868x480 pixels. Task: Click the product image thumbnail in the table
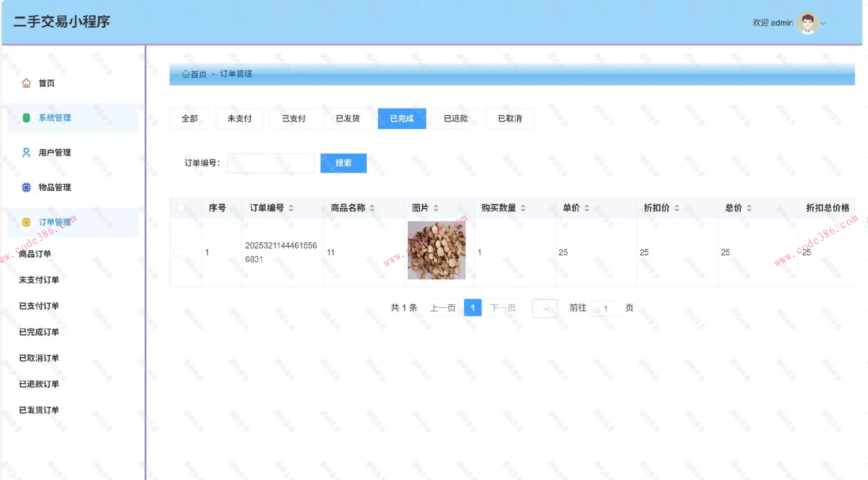[x=436, y=250]
